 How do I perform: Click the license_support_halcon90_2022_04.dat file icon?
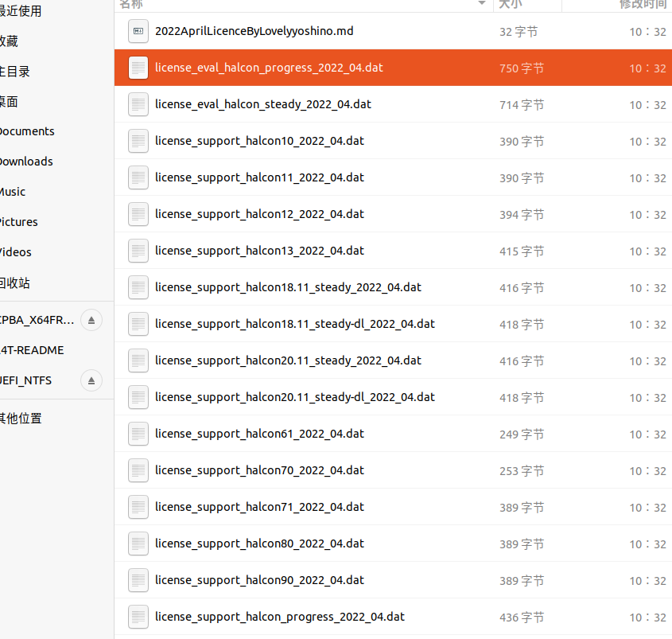(x=138, y=580)
